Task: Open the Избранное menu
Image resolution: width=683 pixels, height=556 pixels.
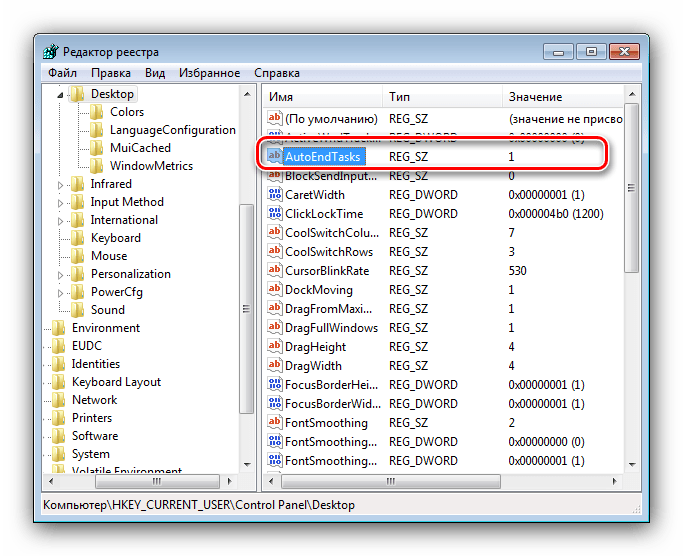Action: click(209, 73)
